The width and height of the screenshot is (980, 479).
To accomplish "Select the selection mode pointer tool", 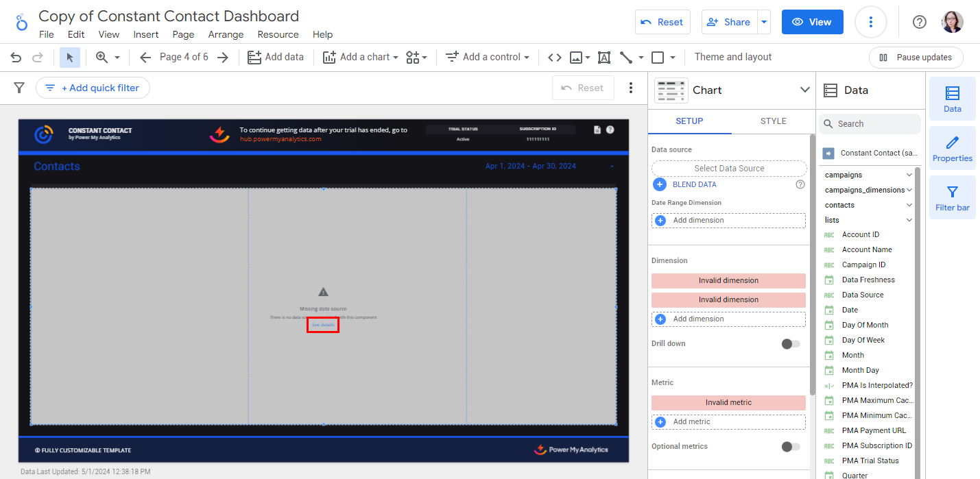I will (x=70, y=58).
